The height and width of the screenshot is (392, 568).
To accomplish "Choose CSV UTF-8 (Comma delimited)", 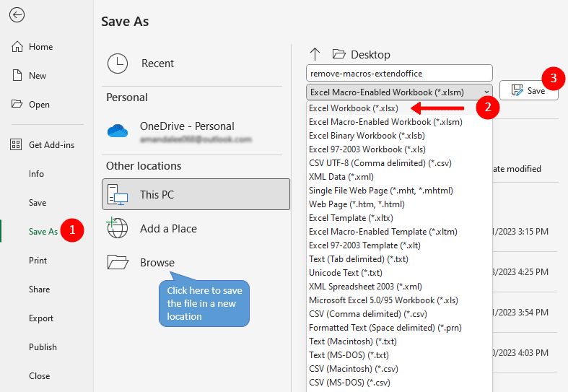I will pos(399,163).
